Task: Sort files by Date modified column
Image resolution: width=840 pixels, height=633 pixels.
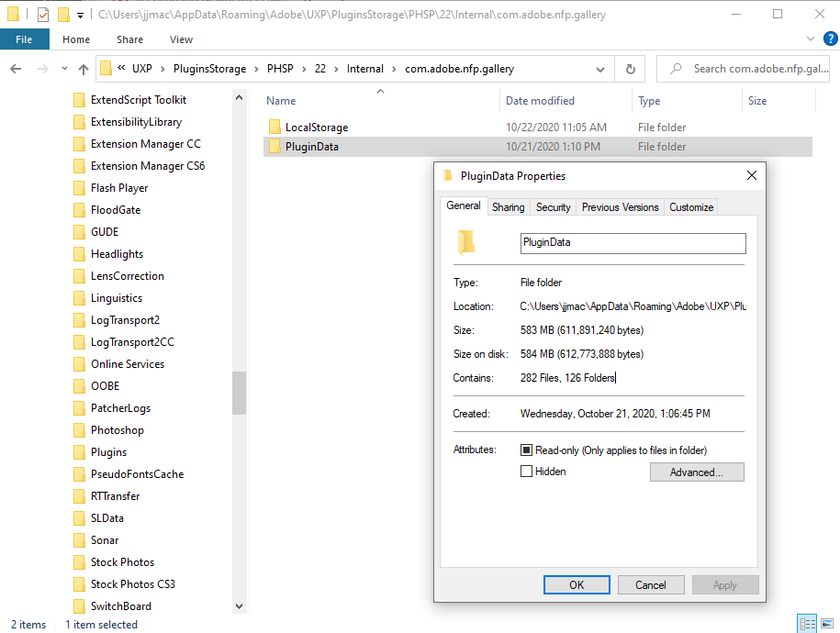Action: [540, 101]
